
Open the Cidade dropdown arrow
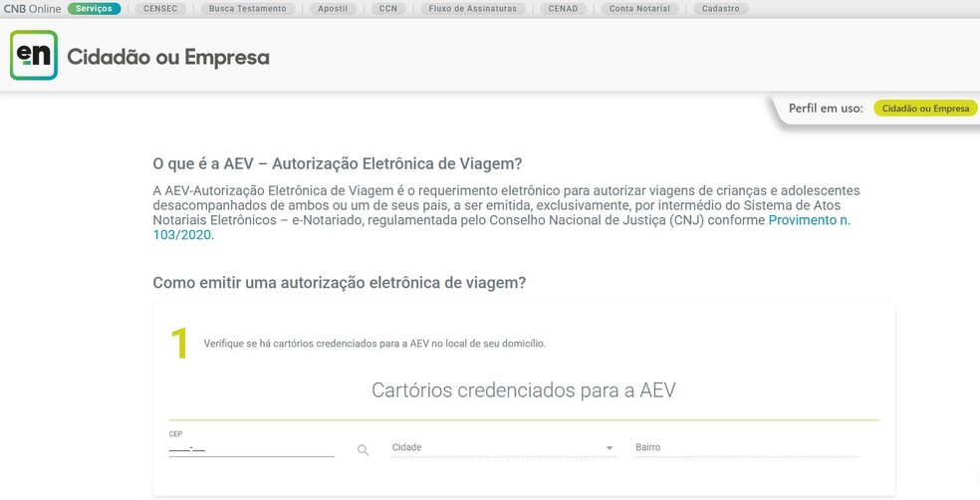[610, 448]
